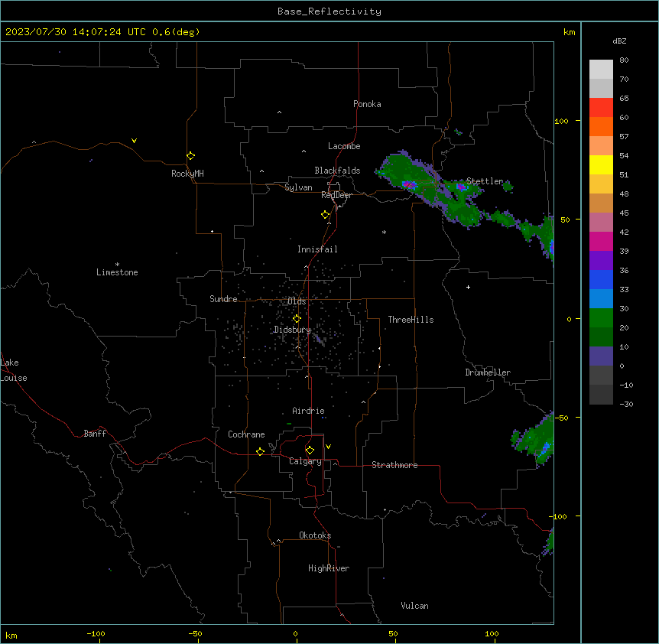Click the Sundre label
Image resolution: width=659 pixels, height=644 pixels.
(x=223, y=299)
